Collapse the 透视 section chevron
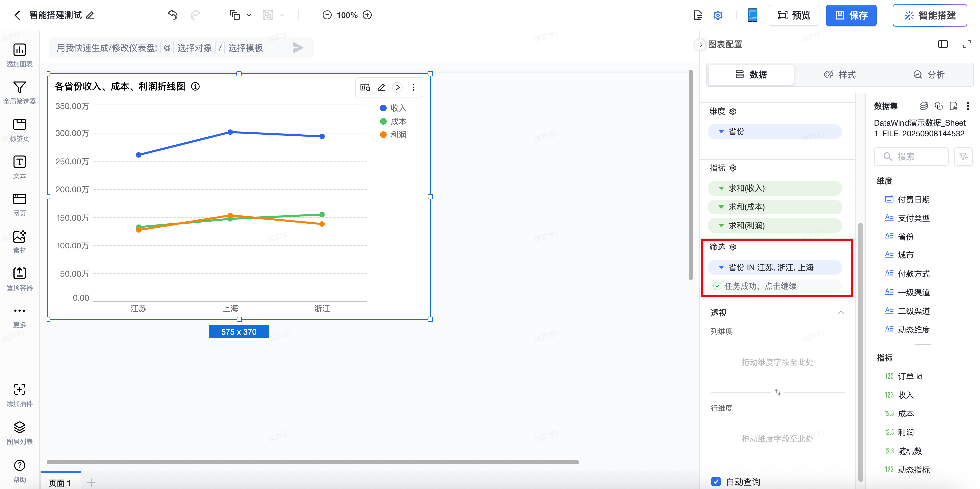 840,312
